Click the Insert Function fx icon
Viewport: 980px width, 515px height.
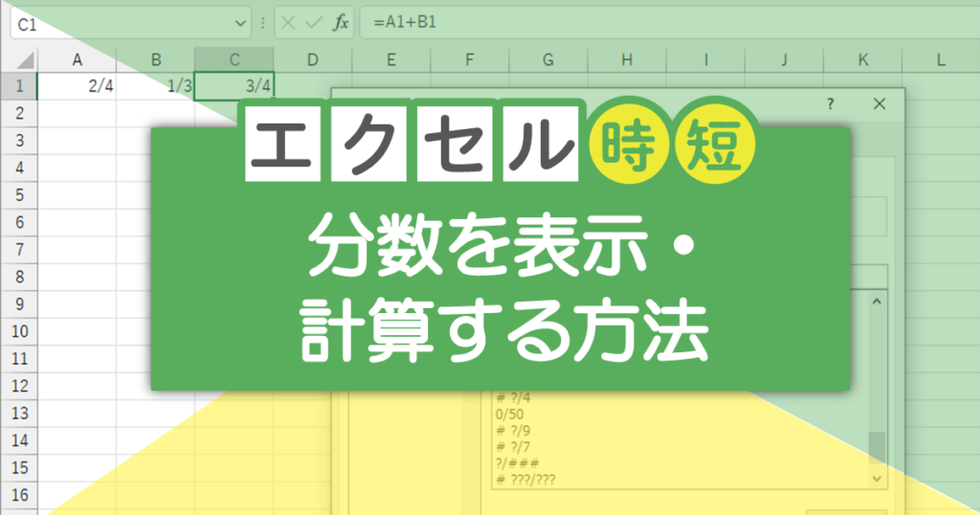[x=340, y=23]
